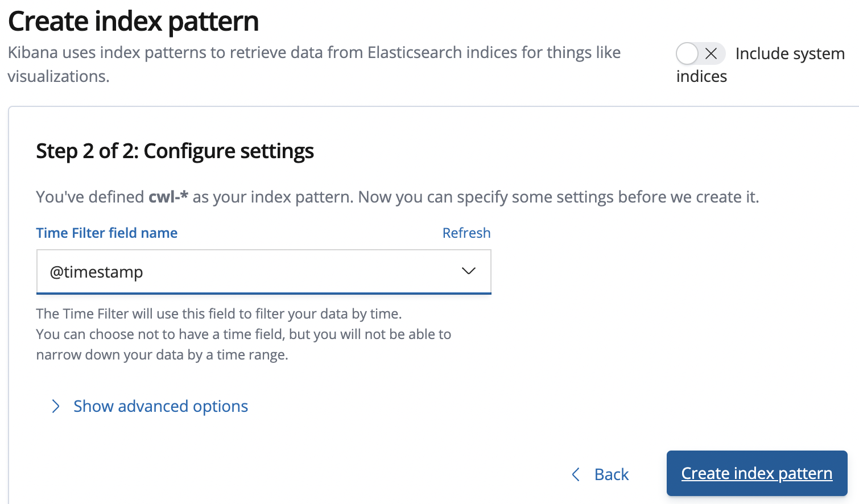The image size is (859, 504).
Task: Click the bold cwl-* index pattern name
Action: 168,197
